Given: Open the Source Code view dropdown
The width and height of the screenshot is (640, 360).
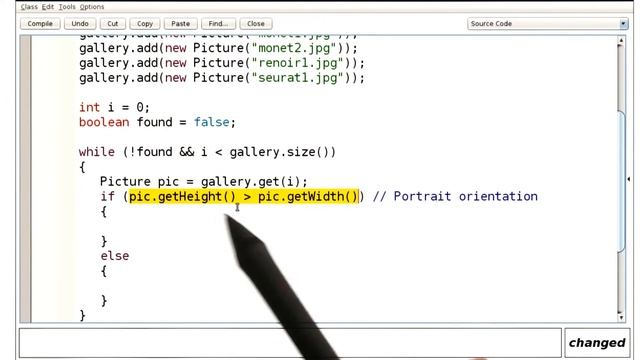Looking at the screenshot, I should click(x=547, y=24).
